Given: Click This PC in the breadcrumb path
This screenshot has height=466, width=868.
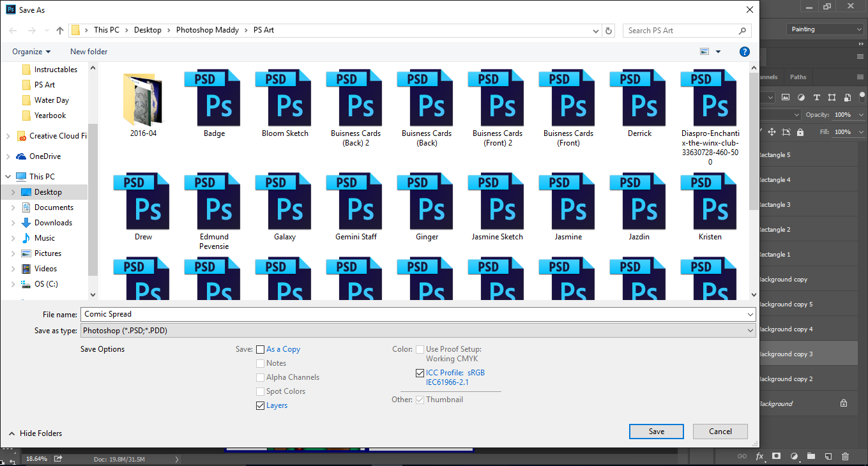Looking at the screenshot, I should coord(106,30).
